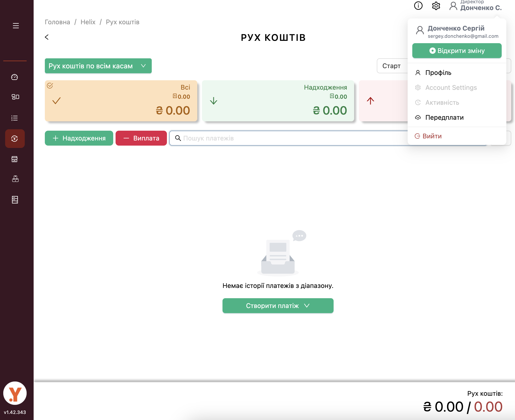Screen dimensions: 515x420
Task: Select the 'Надходження' filter card
Action: coord(278,101)
